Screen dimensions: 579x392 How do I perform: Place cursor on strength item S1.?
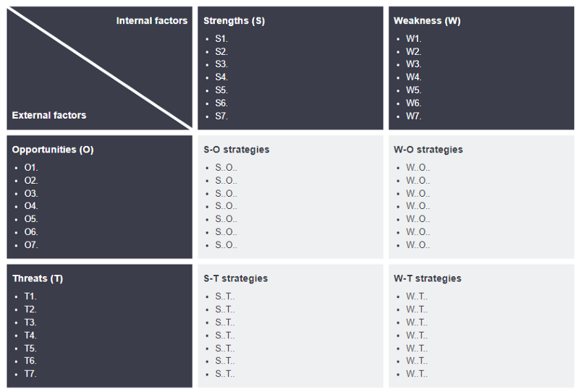click(x=221, y=38)
